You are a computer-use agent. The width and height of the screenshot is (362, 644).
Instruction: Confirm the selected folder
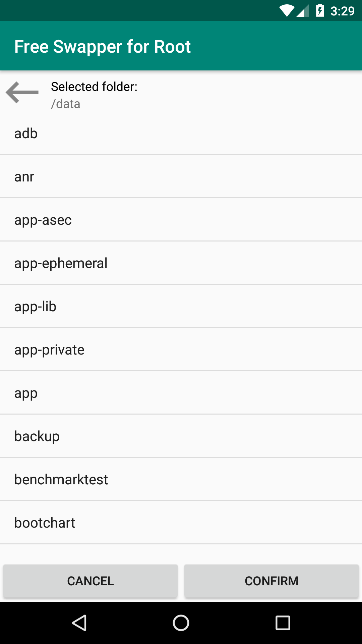(x=271, y=581)
